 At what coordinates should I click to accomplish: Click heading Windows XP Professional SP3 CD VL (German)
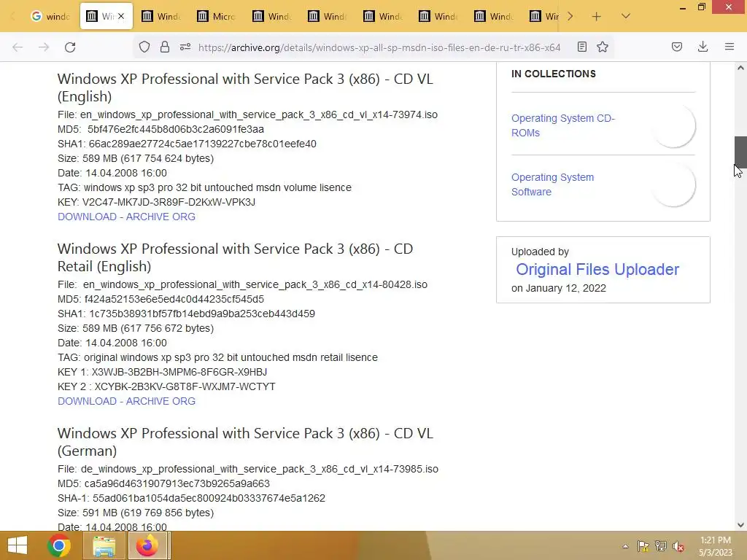pos(245,442)
